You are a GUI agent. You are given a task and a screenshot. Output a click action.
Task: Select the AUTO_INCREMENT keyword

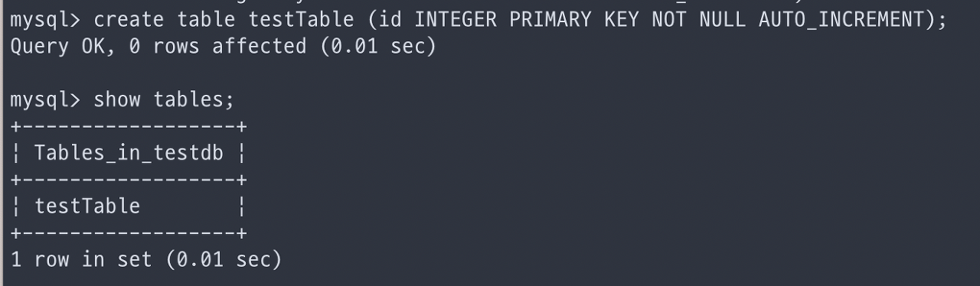[841, 19]
